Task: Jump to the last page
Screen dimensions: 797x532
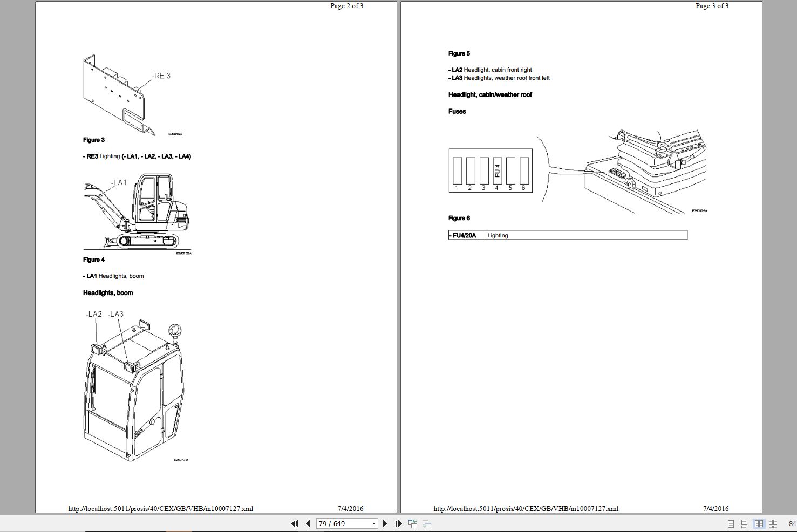Action: click(x=398, y=523)
